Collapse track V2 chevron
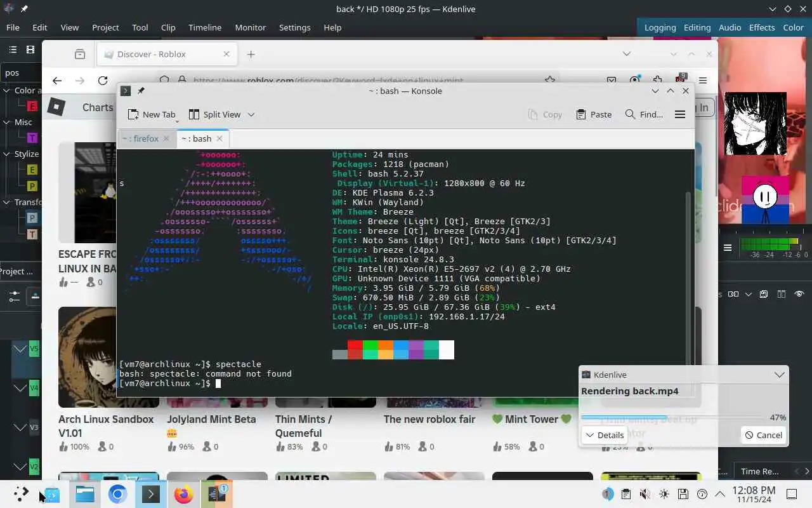The width and height of the screenshot is (812, 508). (20, 467)
